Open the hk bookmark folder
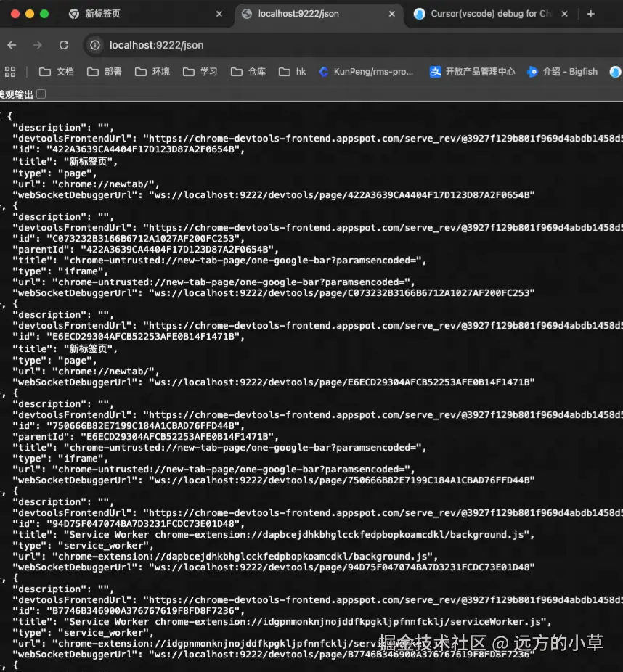The width and height of the screenshot is (623, 672). [292, 72]
